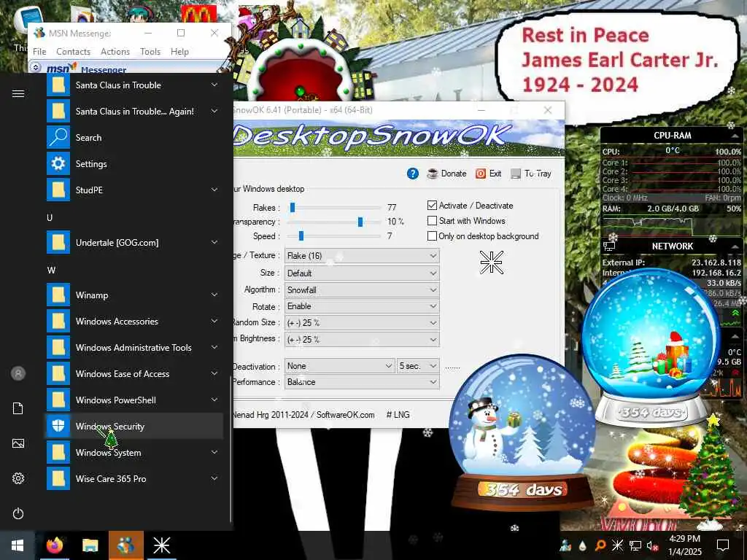Click the Transparency slider handle

360,222
